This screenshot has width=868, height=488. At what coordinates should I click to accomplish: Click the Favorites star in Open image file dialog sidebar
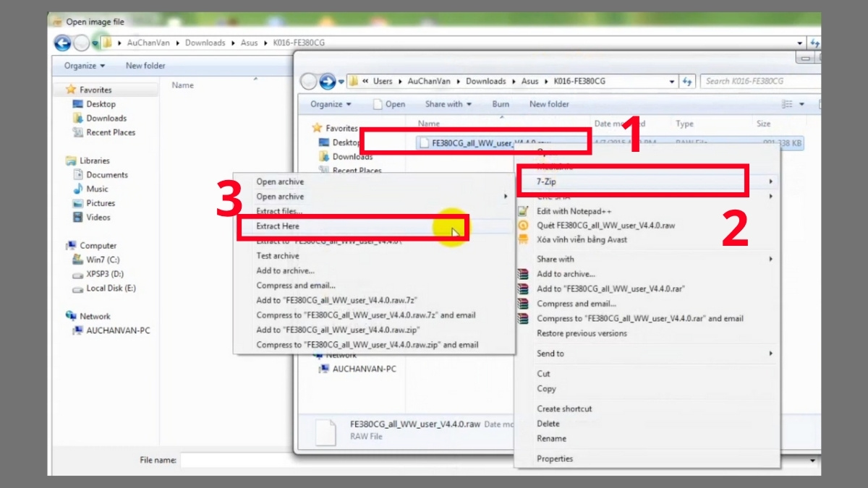71,90
